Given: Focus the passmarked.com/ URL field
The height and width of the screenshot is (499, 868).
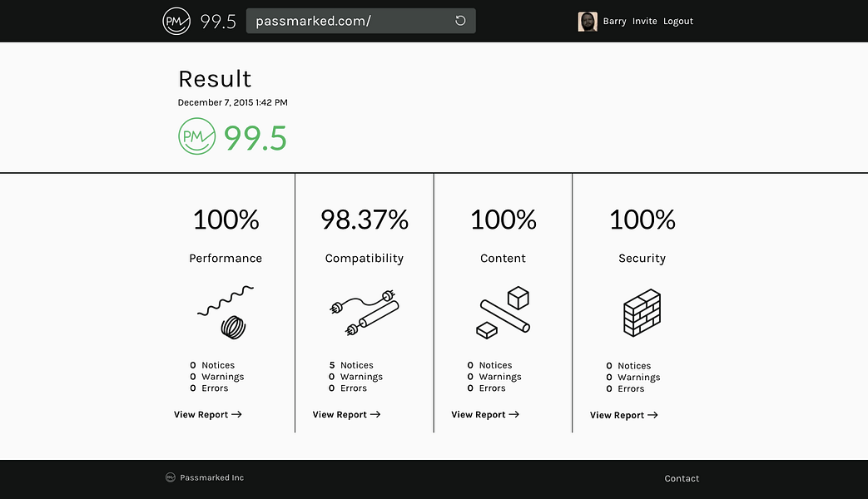Looking at the screenshot, I should click(x=361, y=21).
